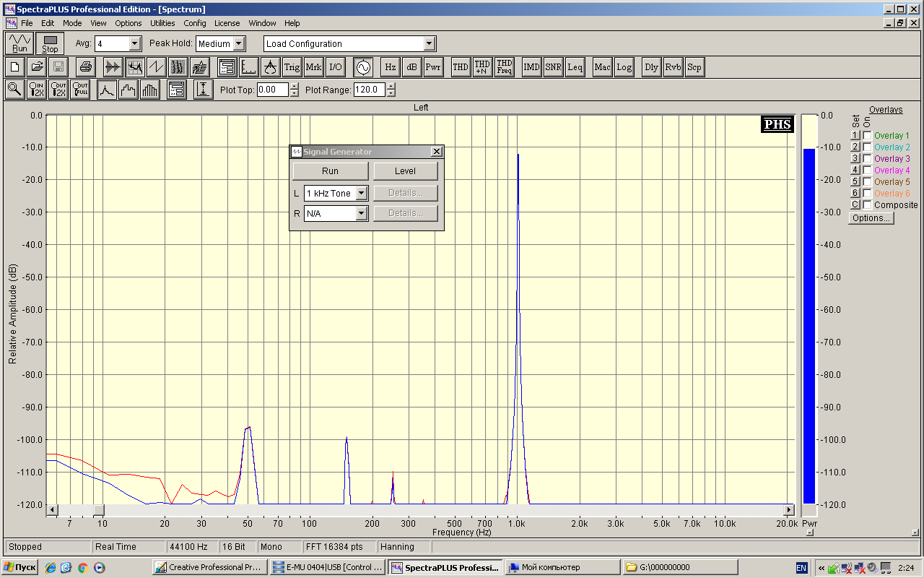Click the scrollbar right arrow under the plot

789,510
